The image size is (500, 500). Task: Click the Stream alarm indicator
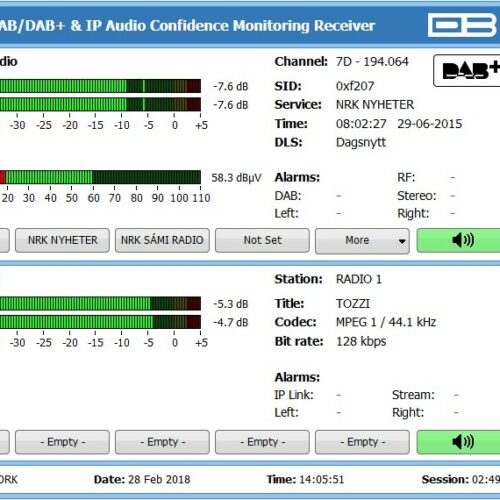[456, 395]
